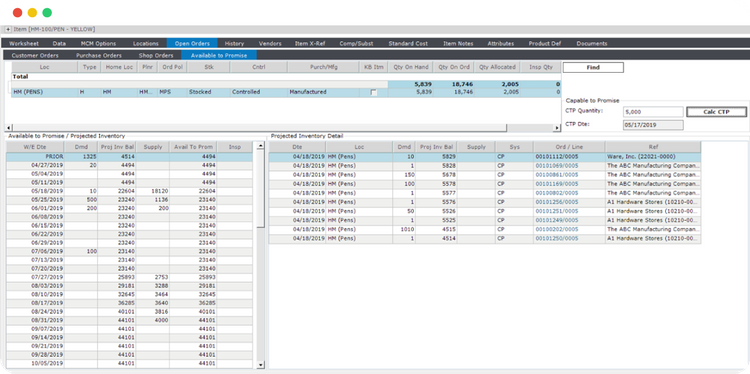Open the Product Def tab
The width and height of the screenshot is (750, 374).
(545, 43)
